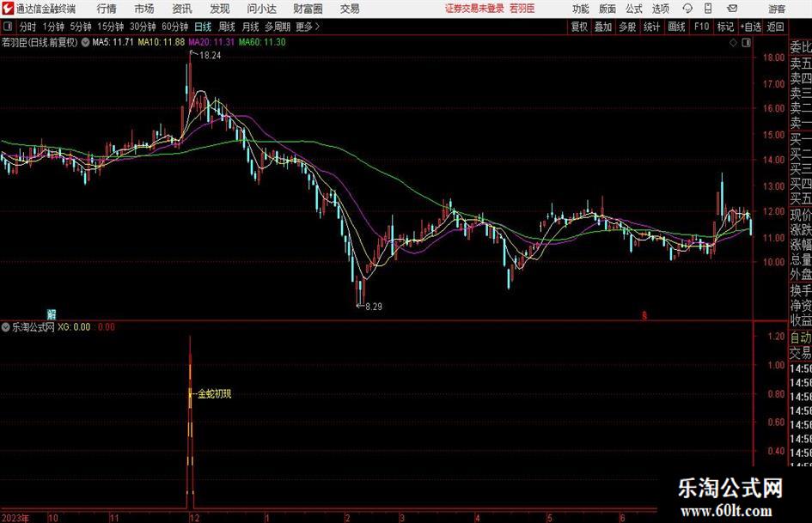This screenshot has width=812, height=523.
Task: Open the 版面 menu
Action: [x=607, y=9]
